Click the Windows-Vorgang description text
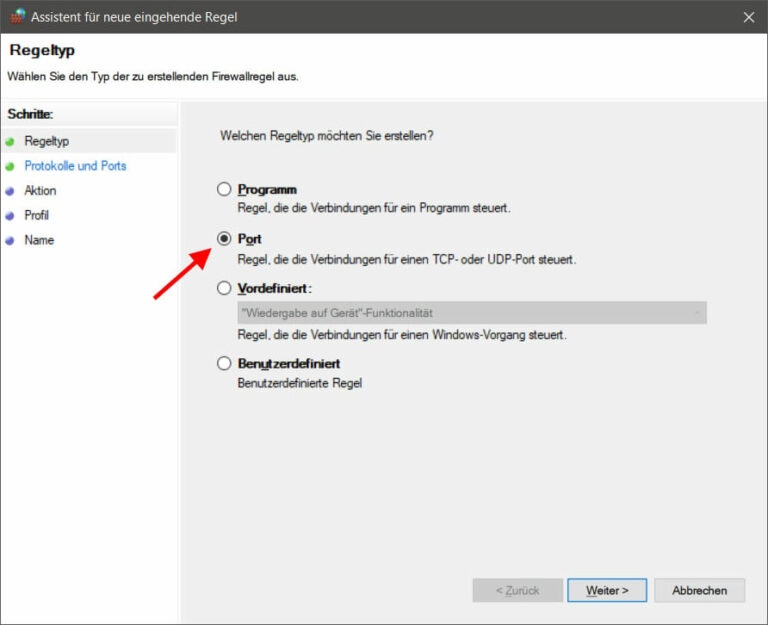This screenshot has height=625, width=768. point(402,335)
